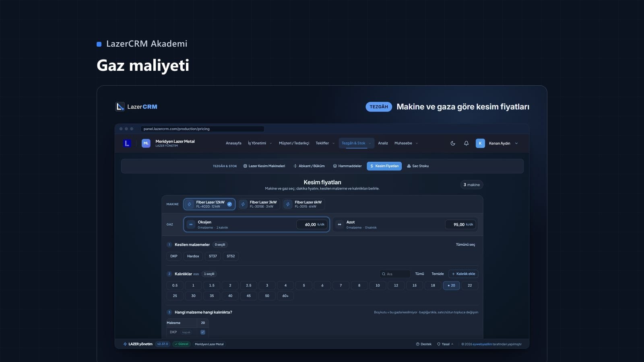Toggle the ST37 material chip
Image resolution: width=644 pixels, height=362 pixels.
tap(213, 256)
